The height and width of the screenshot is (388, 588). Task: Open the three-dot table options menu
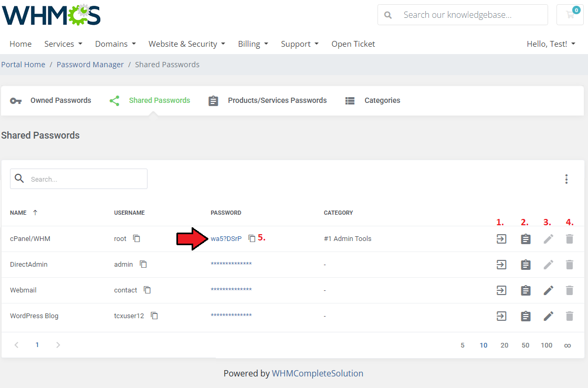[x=566, y=179]
